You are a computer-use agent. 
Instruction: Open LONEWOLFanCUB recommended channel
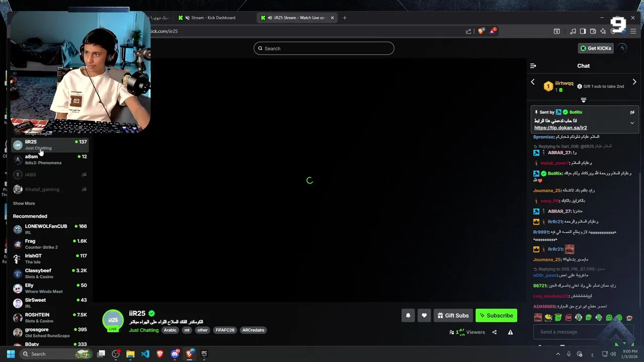[50, 229]
